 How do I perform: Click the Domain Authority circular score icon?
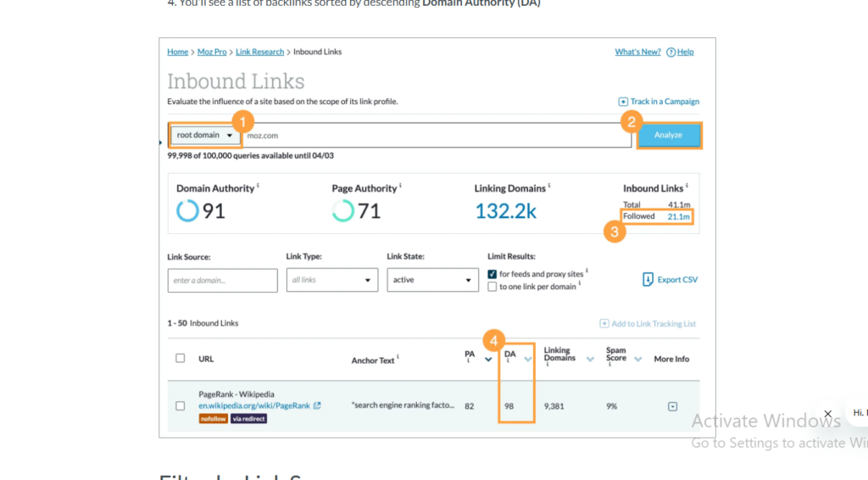click(x=187, y=210)
